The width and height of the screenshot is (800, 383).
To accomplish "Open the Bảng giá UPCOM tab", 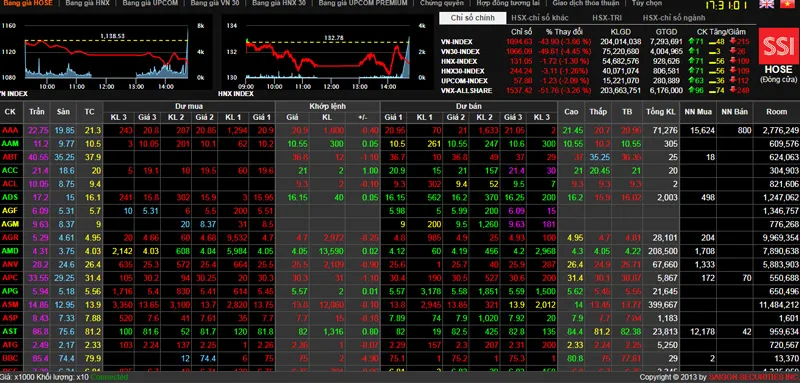I will click(150, 3).
